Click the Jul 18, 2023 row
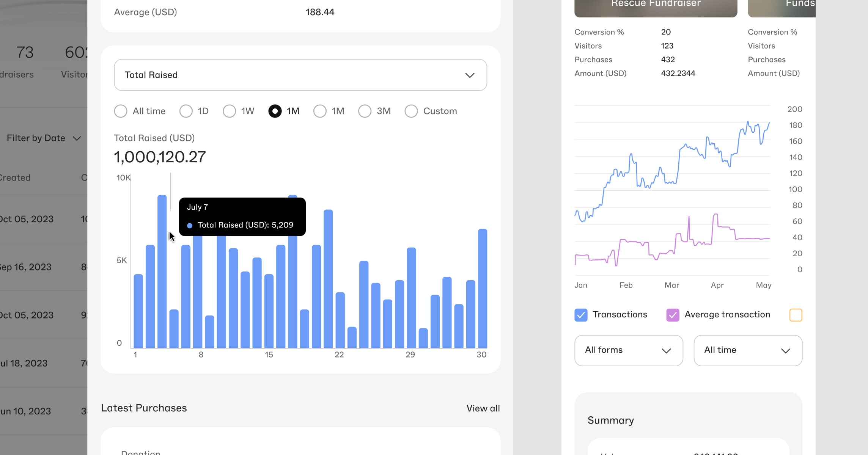 click(44, 363)
